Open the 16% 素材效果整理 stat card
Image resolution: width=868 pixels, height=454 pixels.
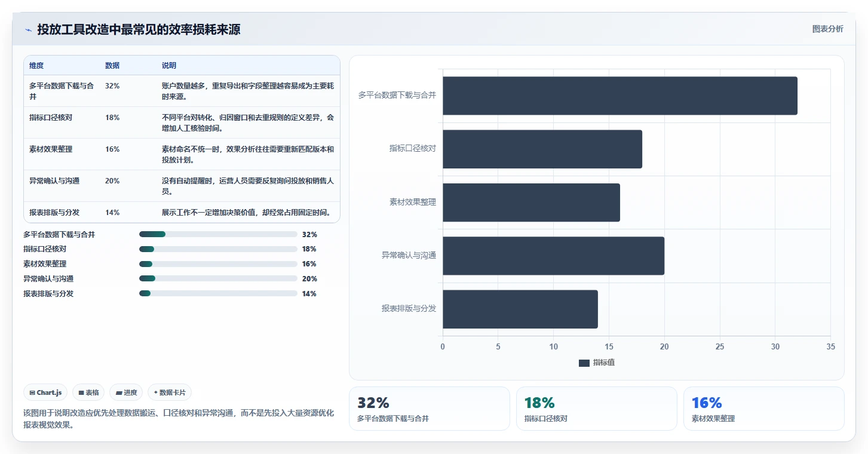tap(764, 409)
